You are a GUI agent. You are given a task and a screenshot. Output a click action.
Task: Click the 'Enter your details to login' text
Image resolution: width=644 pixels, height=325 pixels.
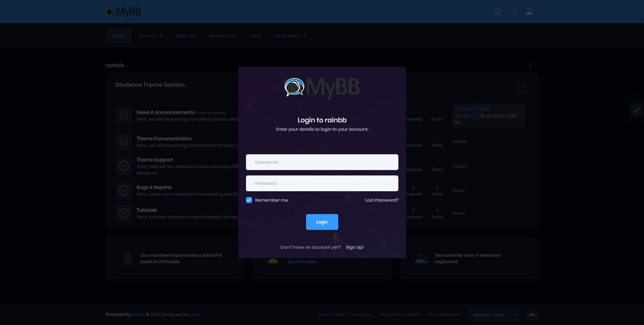tap(322, 129)
